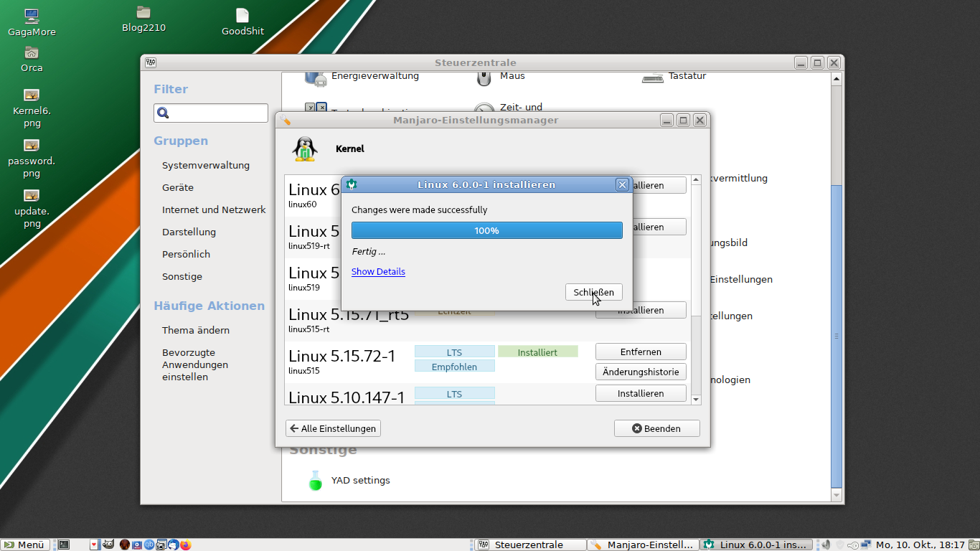Open the volume control in system tray
The width and height of the screenshot is (980, 551).
click(x=826, y=545)
